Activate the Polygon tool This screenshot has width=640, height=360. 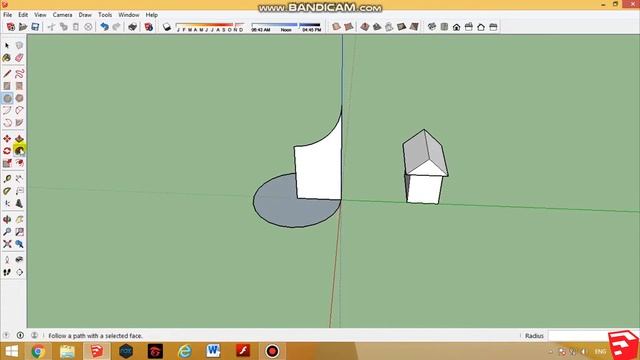pos(19,98)
